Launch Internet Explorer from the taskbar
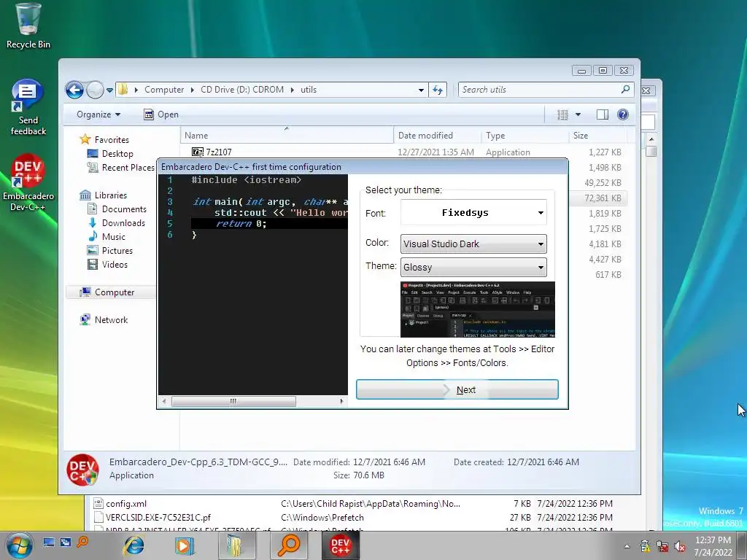 coord(134,545)
